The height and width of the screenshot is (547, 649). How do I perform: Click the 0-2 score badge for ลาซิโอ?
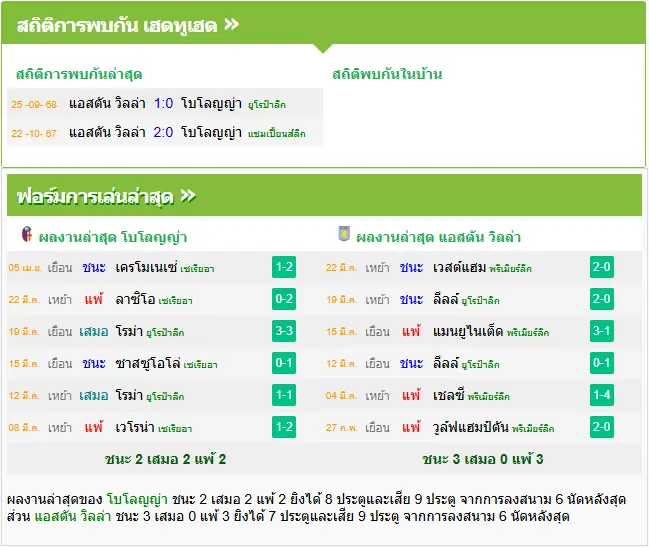pos(284,299)
